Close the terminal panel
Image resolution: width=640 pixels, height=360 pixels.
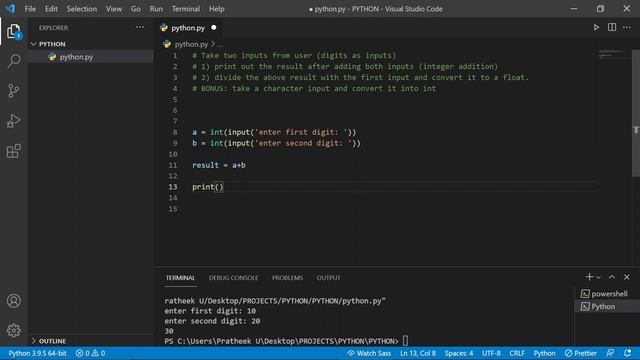tap(627, 277)
